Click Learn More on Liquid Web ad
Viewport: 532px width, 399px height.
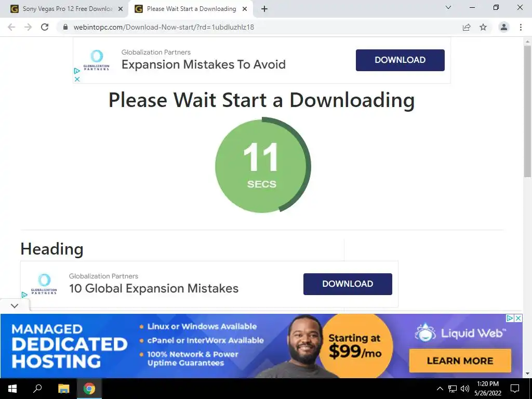coord(460,361)
